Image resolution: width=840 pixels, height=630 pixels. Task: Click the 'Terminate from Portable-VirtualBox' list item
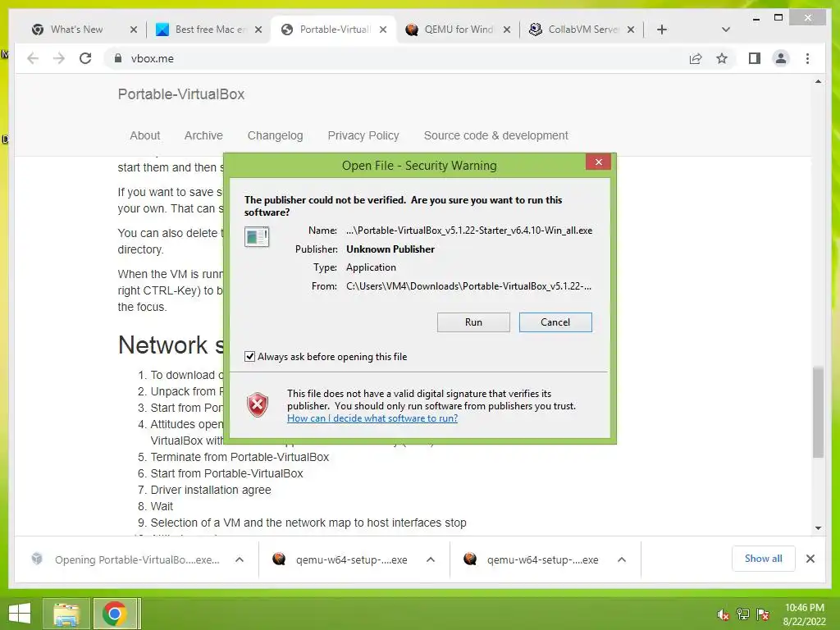click(240, 458)
